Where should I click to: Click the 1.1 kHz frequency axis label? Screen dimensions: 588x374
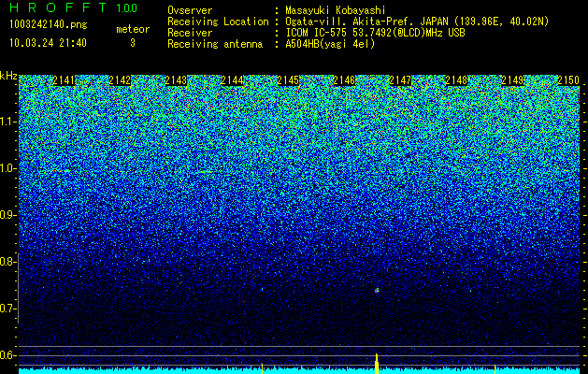[7, 122]
